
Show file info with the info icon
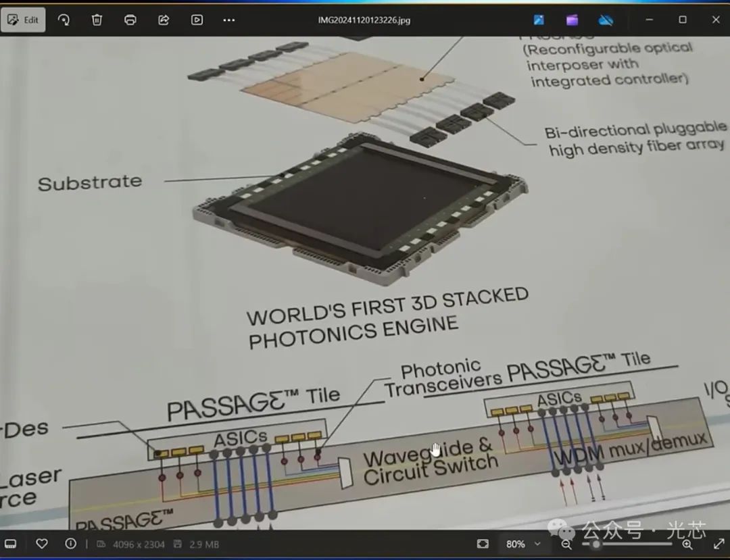click(71, 544)
